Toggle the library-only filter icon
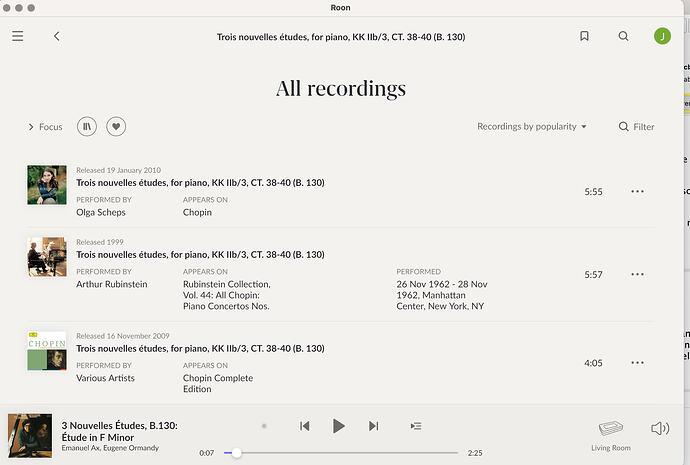Screen dimensions: 690x465 87,127
